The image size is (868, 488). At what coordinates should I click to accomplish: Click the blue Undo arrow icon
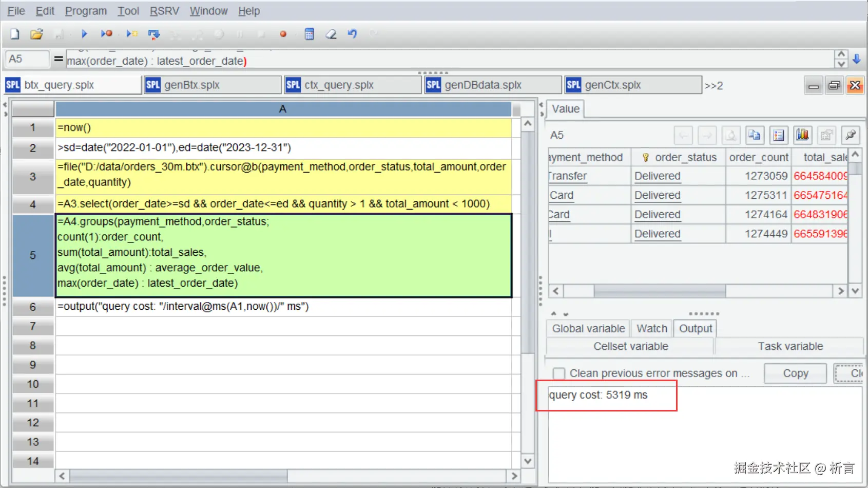(x=352, y=34)
